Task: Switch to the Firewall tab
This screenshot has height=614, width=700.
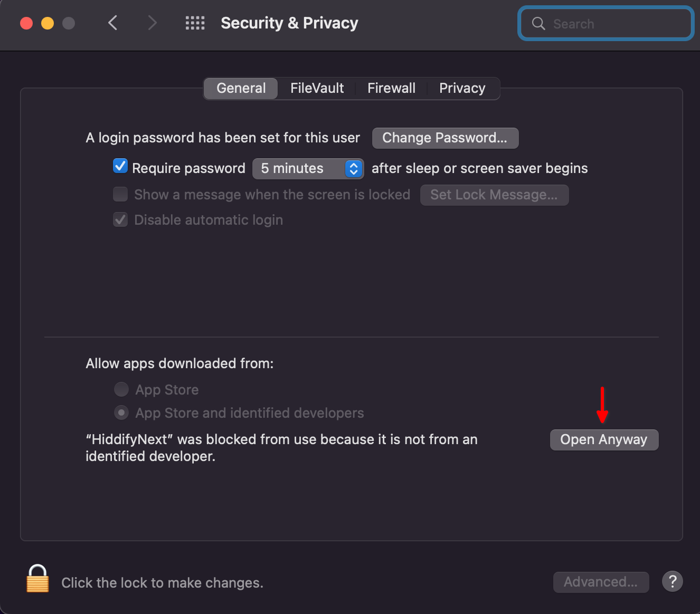Action: 391,88
